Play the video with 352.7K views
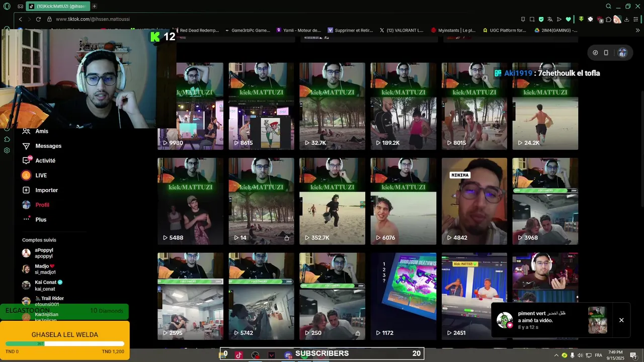644x362 pixels. click(x=332, y=201)
